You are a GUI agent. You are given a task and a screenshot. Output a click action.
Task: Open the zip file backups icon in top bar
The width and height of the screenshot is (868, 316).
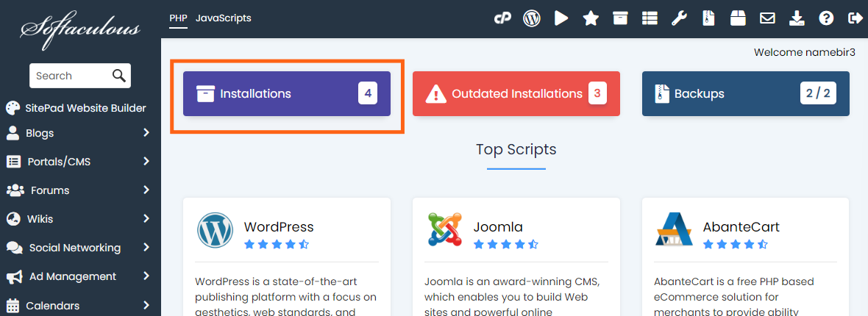click(x=708, y=19)
